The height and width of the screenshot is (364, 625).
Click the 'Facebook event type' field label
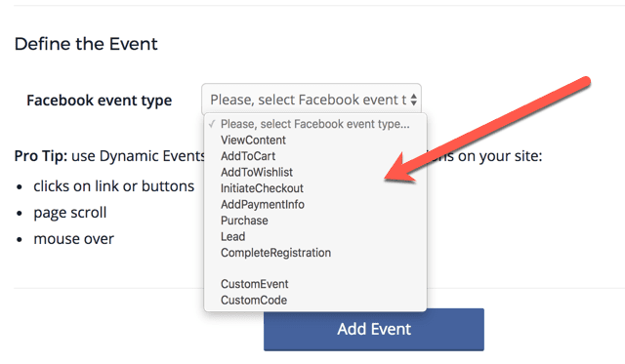tap(100, 101)
